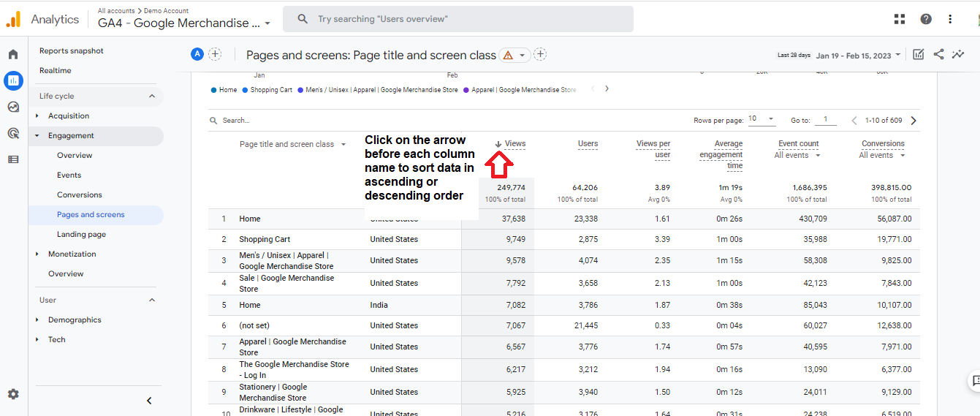Open Conversions All events dropdown
The image size is (980, 416).
(882, 155)
